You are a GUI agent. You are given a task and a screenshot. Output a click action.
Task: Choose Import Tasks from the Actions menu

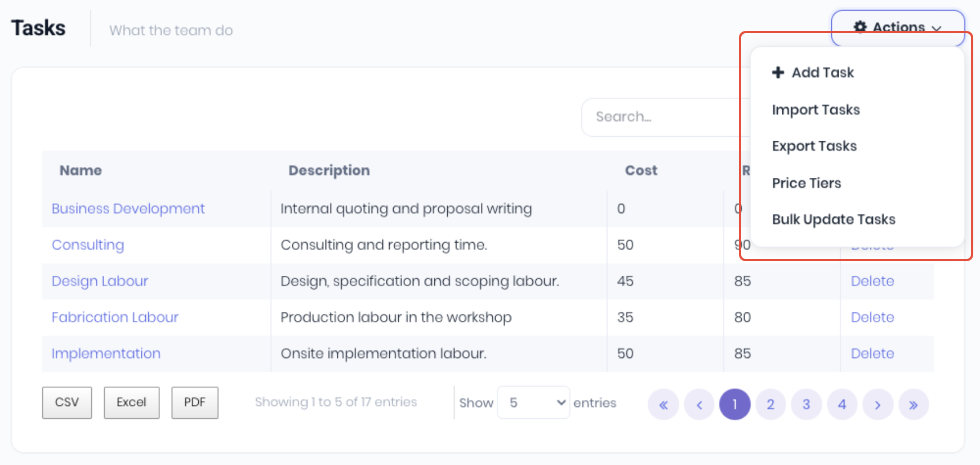tap(816, 110)
